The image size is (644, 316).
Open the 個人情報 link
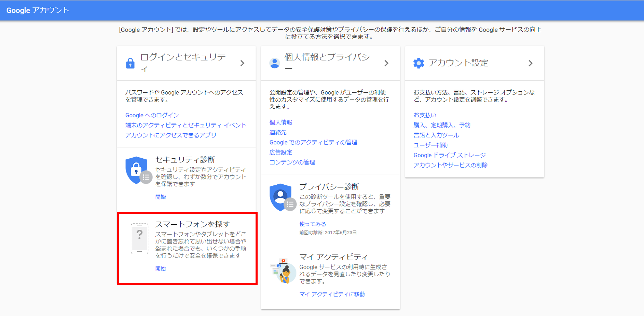pos(281,122)
